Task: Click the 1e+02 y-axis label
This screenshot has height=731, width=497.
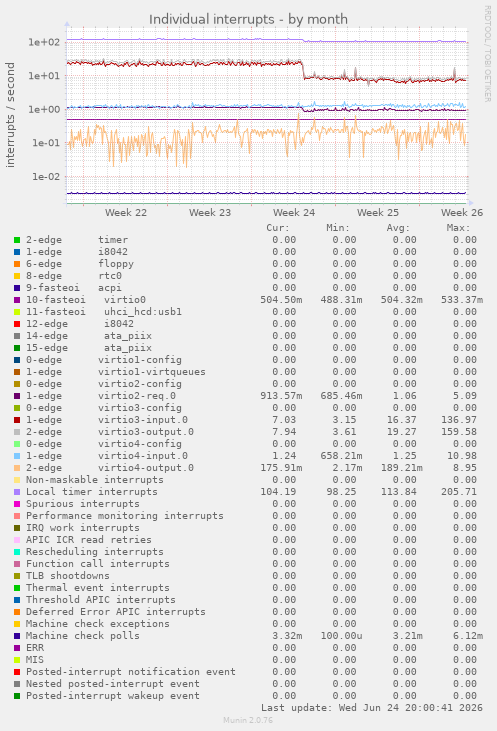Action: 44,42
